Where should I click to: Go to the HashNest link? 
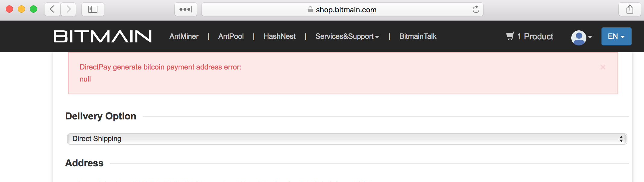pos(280,36)
